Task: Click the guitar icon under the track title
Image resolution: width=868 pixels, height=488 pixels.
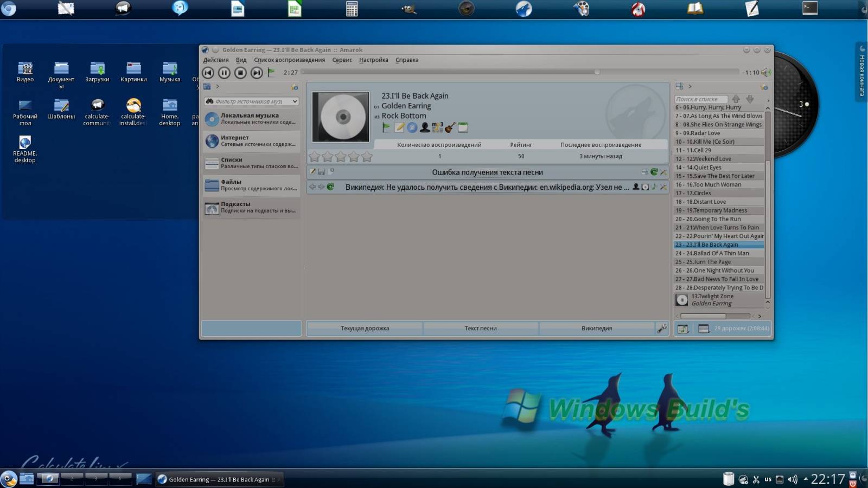Action: pyautogui.click(x=450, y=127)
